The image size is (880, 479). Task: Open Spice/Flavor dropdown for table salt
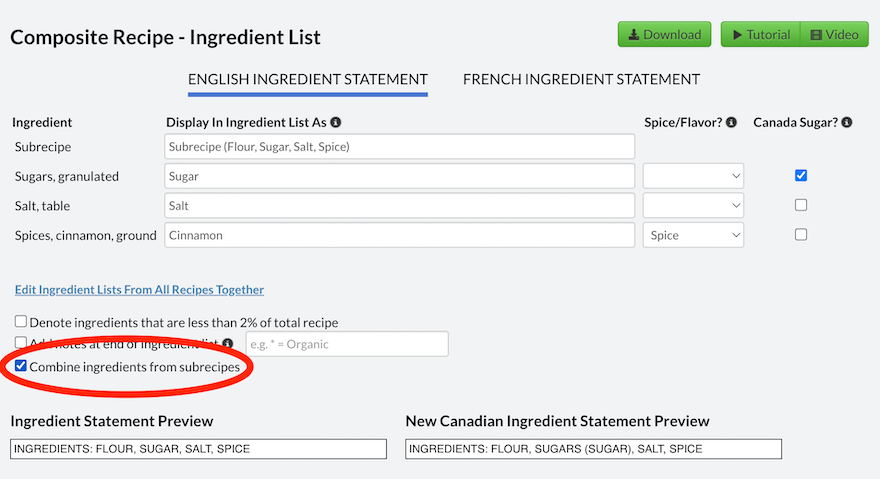click(693, 206)
